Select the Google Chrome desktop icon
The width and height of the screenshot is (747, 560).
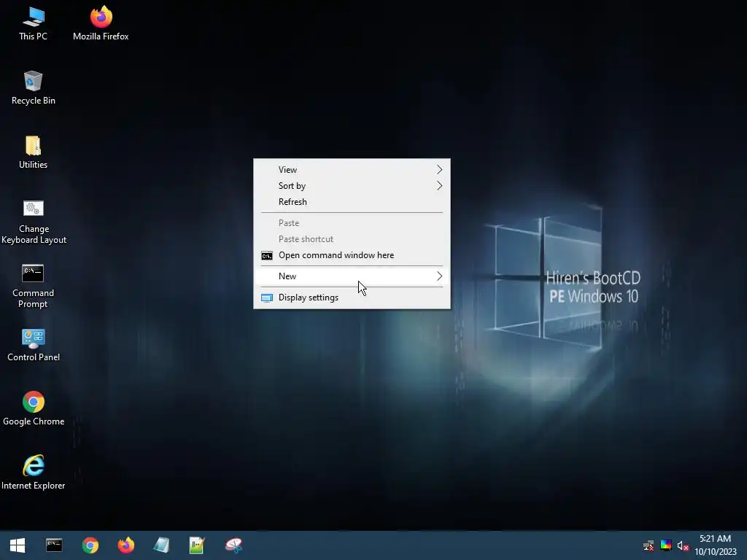tap(34, 408)
